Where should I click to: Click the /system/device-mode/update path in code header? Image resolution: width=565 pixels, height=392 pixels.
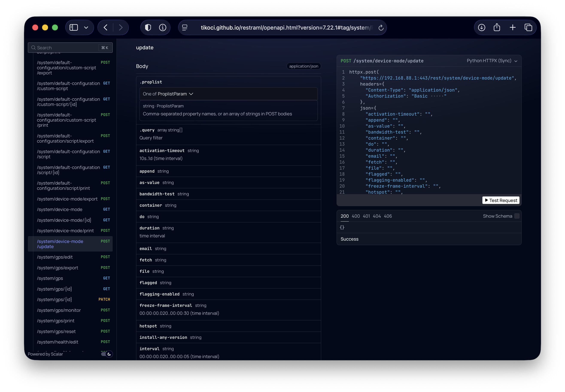click(x=389, y=61)
